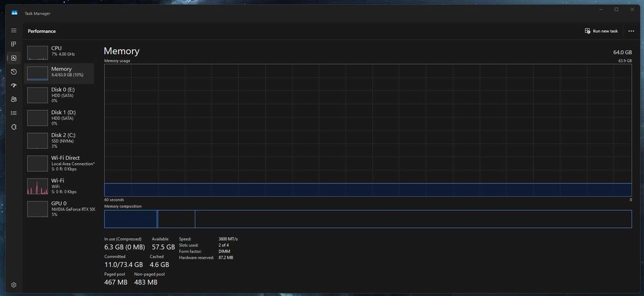Image resolution: width=644 pixels, height=296 pixels.
Task: Click the 467 MB paged pool value
Action: click(116, 282)
